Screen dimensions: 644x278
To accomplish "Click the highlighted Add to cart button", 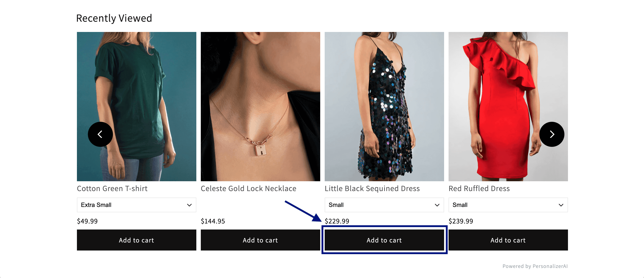I will click(384, 240).
